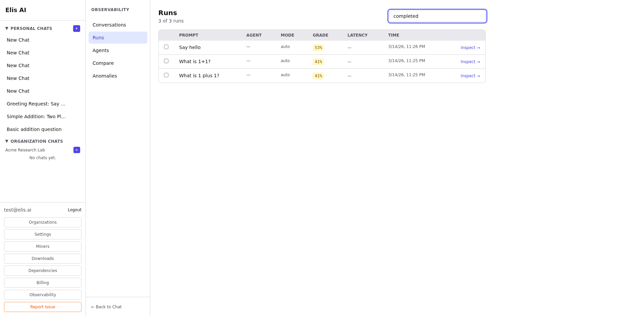Click plus icon beside Acme Research Lab

coord(76,150)
